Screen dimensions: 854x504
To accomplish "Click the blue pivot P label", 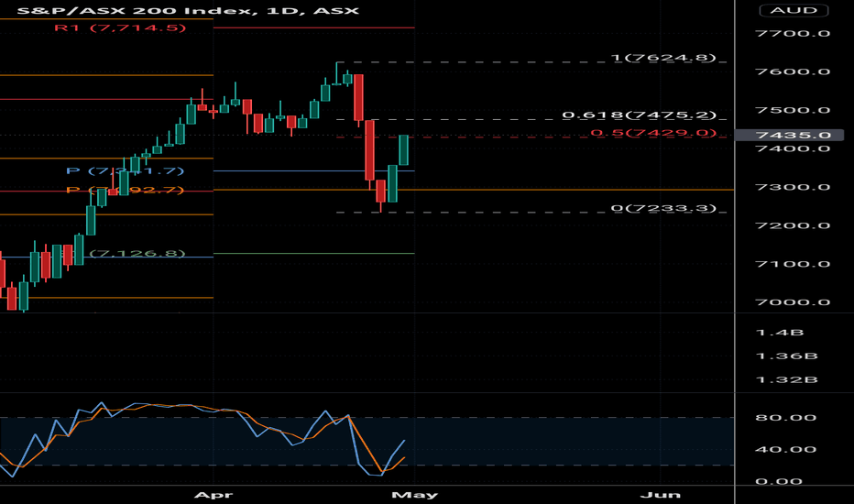I will coord(125,170).
